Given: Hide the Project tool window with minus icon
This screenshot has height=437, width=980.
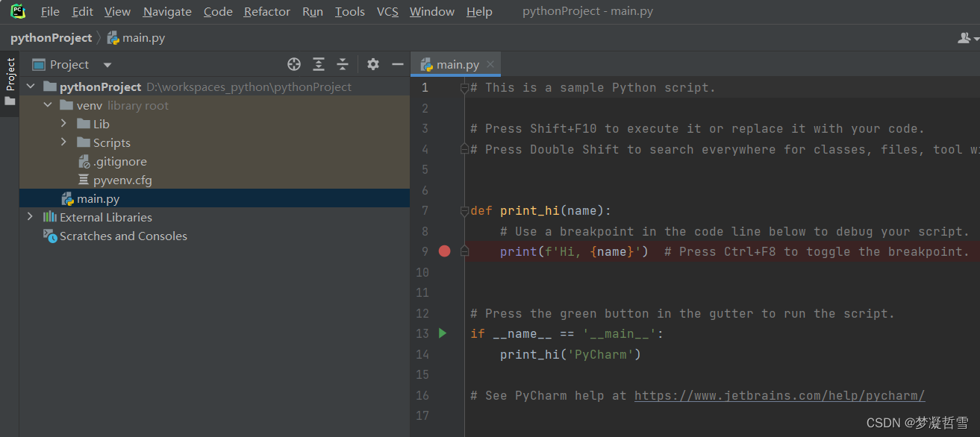Looking at the screenshot, I should pos(396,64).
